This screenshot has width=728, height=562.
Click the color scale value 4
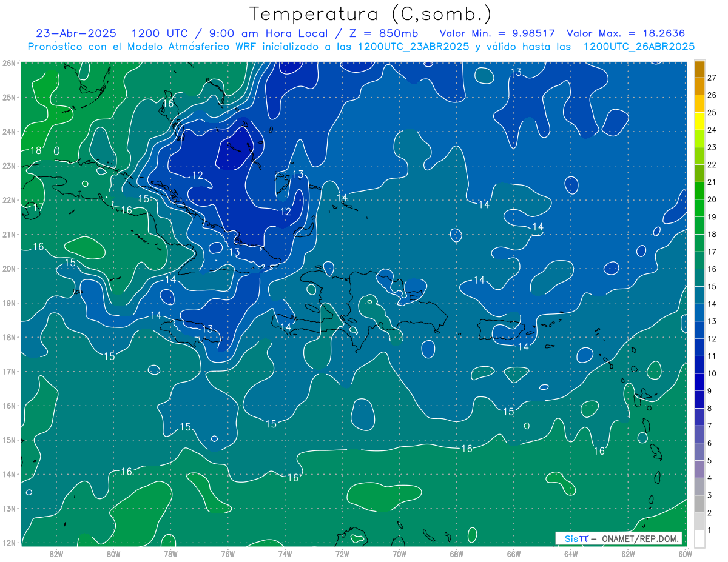710,479
